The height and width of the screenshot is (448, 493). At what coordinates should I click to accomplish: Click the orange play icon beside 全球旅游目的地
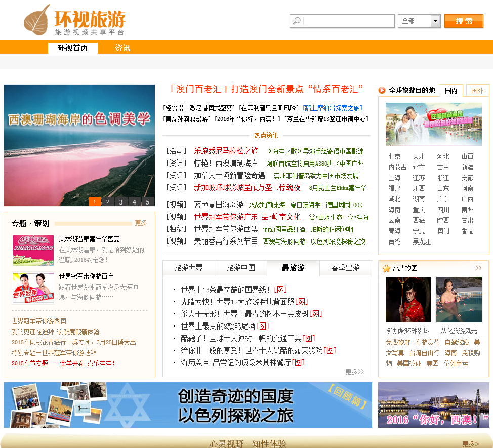point(382,90)
